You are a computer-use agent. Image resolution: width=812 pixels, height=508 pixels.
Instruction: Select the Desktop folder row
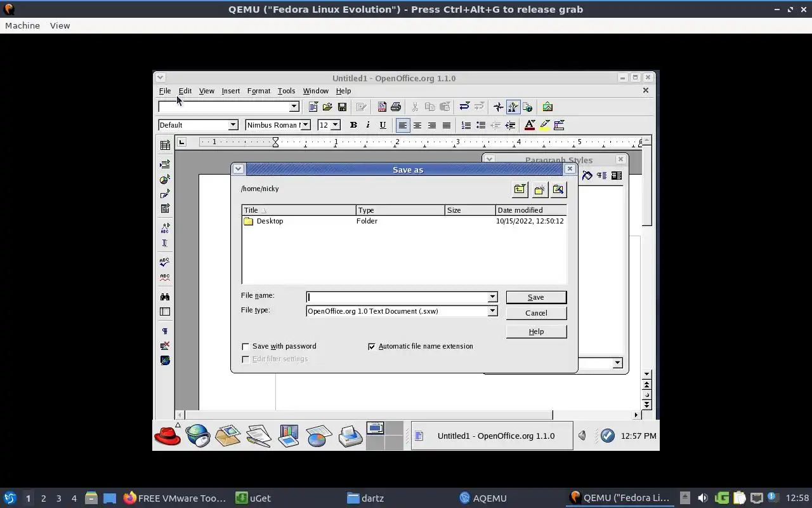(x=403, y=221)
